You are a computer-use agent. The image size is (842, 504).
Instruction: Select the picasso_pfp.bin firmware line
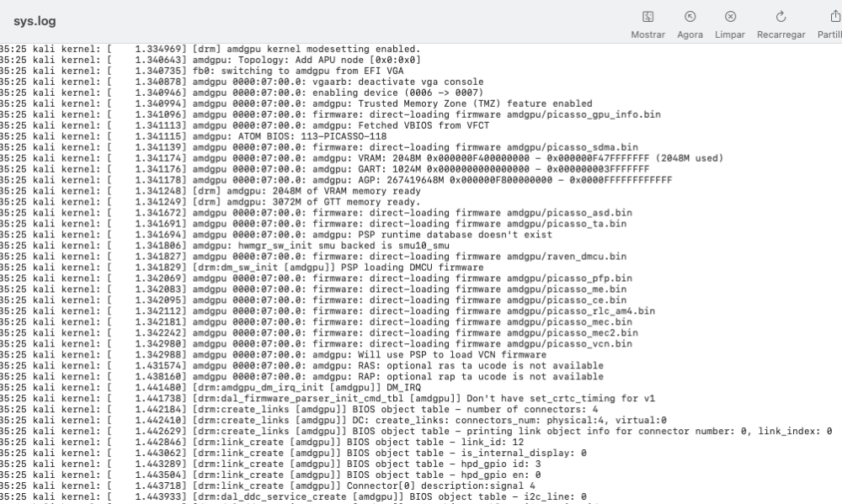pos(317,278)
